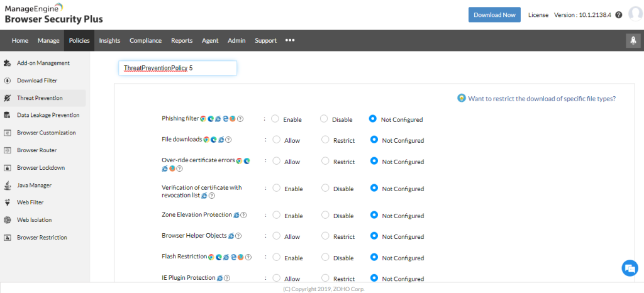Switch to the Compliance tab
644x293 pixels.
click(x=145, y=41)
